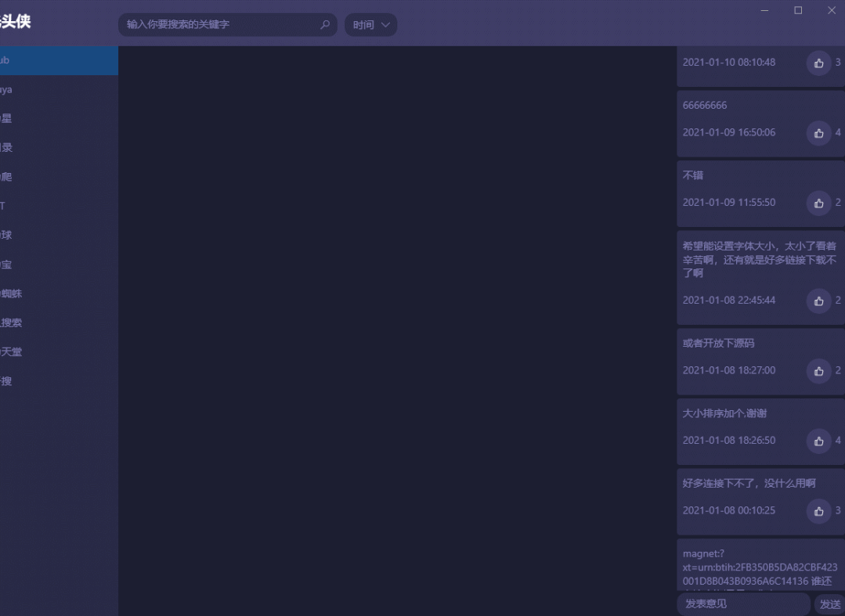Click timestamp 2021-01-08 18:26:50

tap(729, 441)
